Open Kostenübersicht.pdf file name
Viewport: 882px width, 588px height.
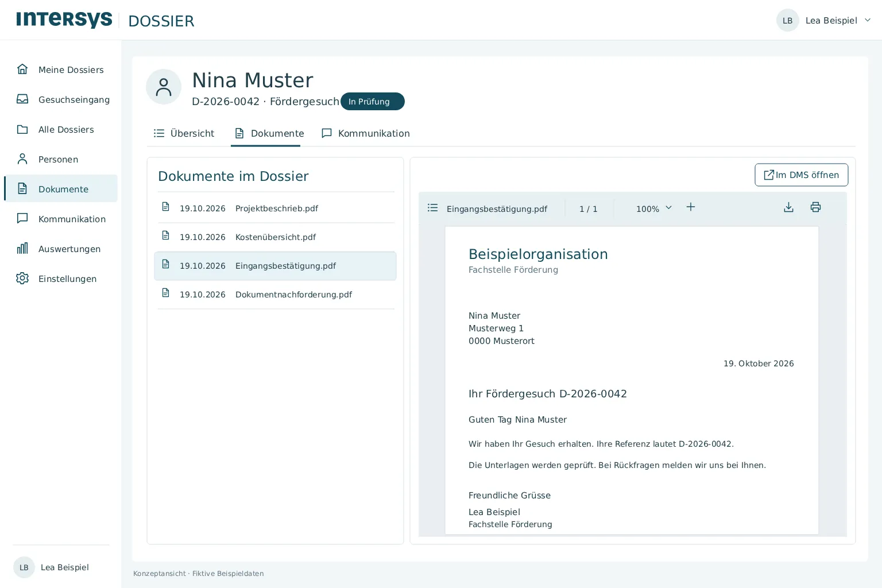(x=276, y=237)
